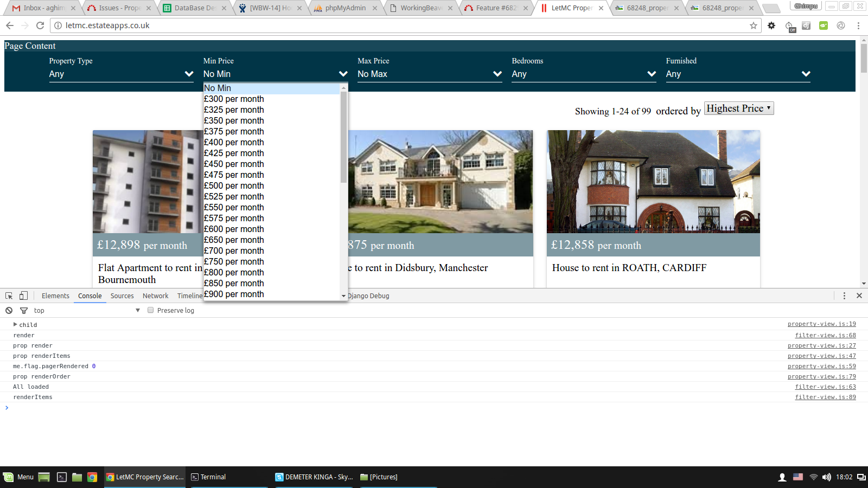Switch to the Sources DevTools tab

click(x=122, y=296)
